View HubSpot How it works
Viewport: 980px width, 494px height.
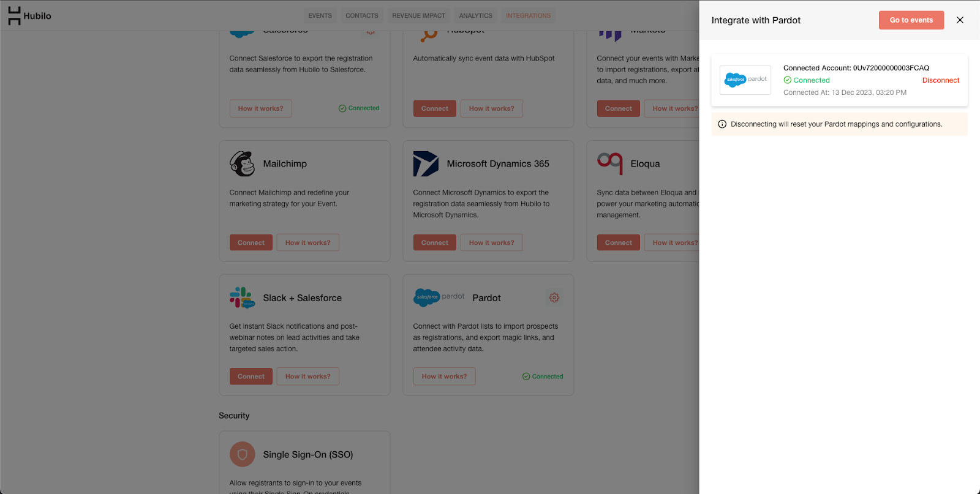point(492,108)
